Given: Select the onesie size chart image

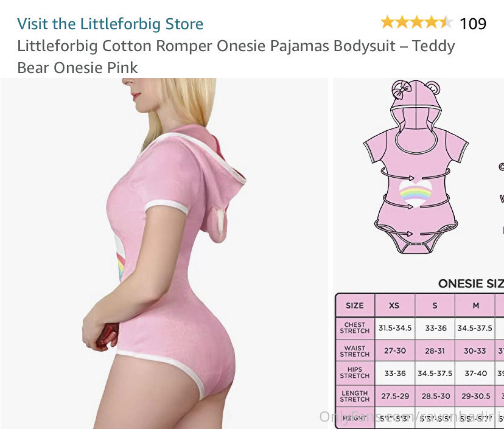Looking at the screenshot, I should pos(419,253).
